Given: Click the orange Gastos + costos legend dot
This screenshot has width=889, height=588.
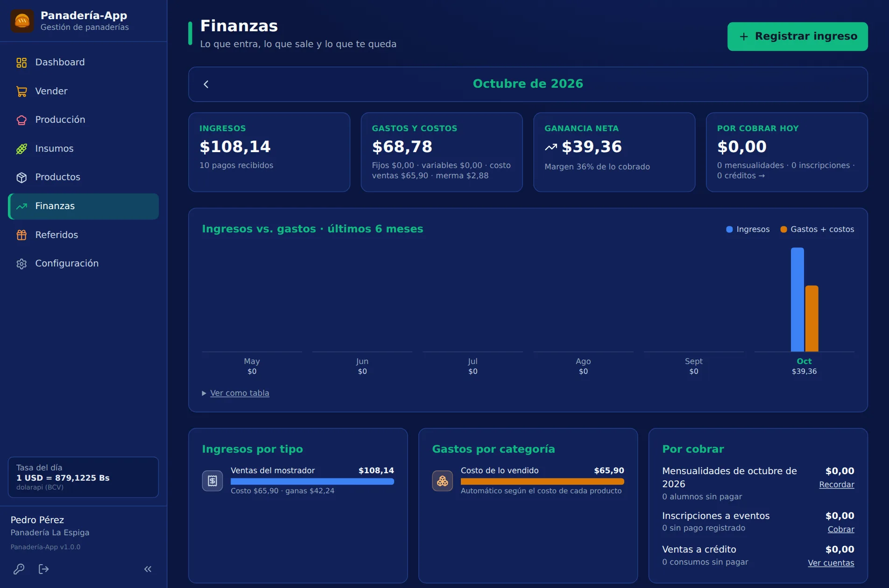Looking at the screenshot, I should pos(783,230).
